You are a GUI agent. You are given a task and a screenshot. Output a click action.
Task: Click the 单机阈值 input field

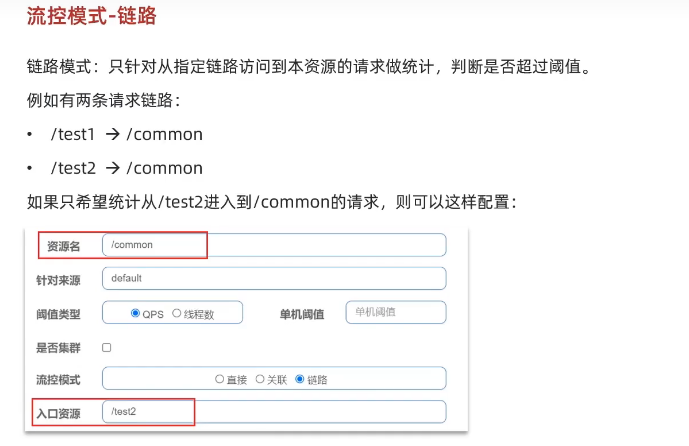pos(395,312)
